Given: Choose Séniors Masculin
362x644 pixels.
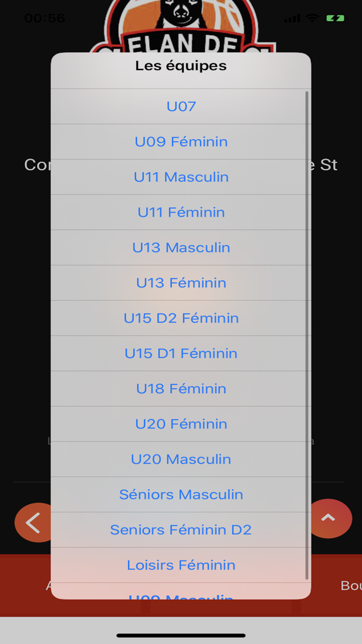Looking at the screenshot, I should pyautogui.click(x=181, y=494).
